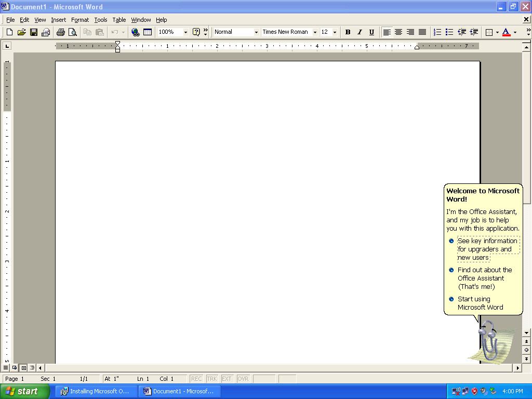This screenshot has width=532, height=399.
Task: Open the Tools menu
Action: (x=101, y=20)
